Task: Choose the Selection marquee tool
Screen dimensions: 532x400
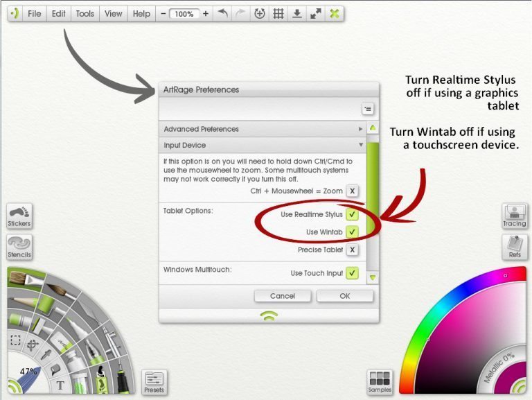Action: pos(16,340)
